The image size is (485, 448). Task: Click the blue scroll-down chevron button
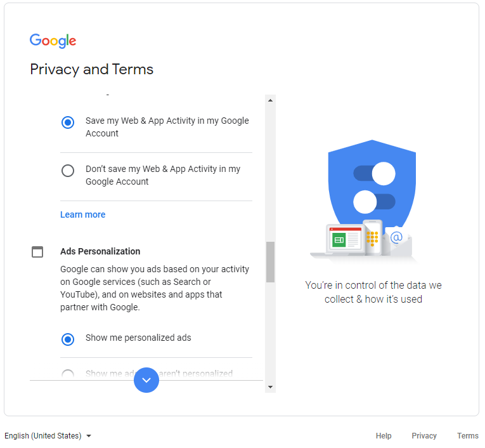click(x=146, y=380)
